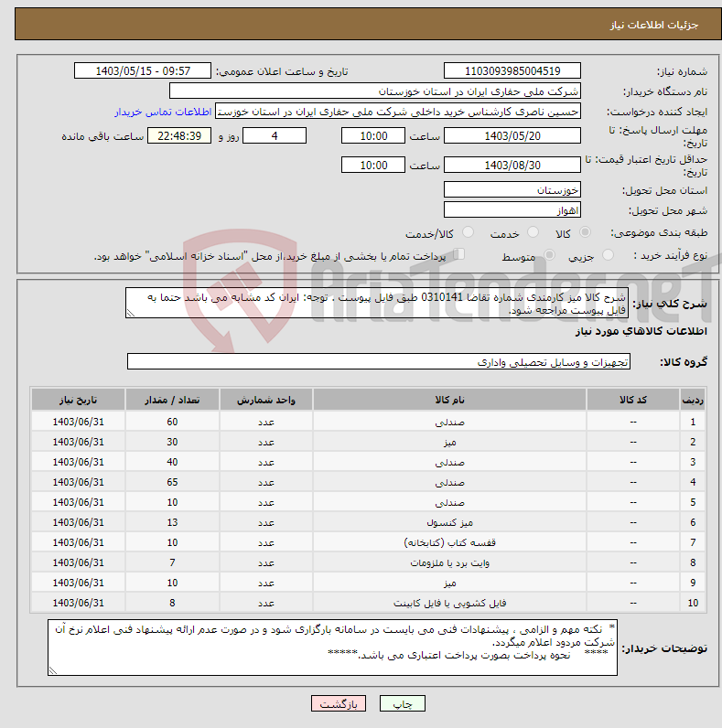Click the remaining time field 22:48:39
This screenshot has height=728, width=722.
(x=179, y=135)
